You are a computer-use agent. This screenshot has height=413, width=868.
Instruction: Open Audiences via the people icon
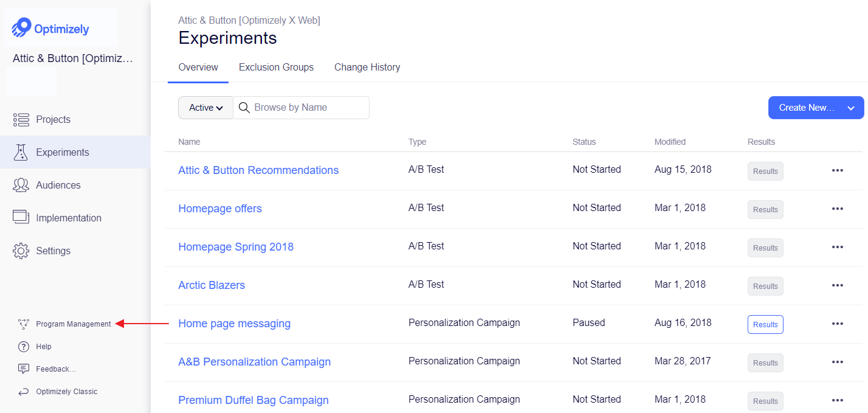point(21,185)
